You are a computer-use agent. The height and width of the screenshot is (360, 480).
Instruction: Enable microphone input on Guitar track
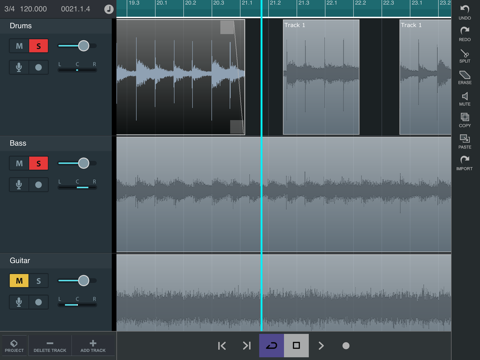(x=19, y=302)
